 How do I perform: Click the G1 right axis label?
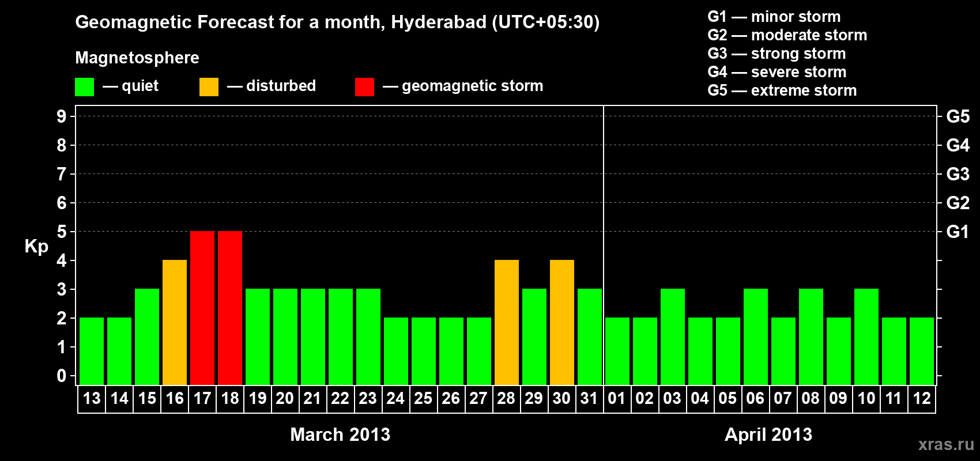coord(958,232)
